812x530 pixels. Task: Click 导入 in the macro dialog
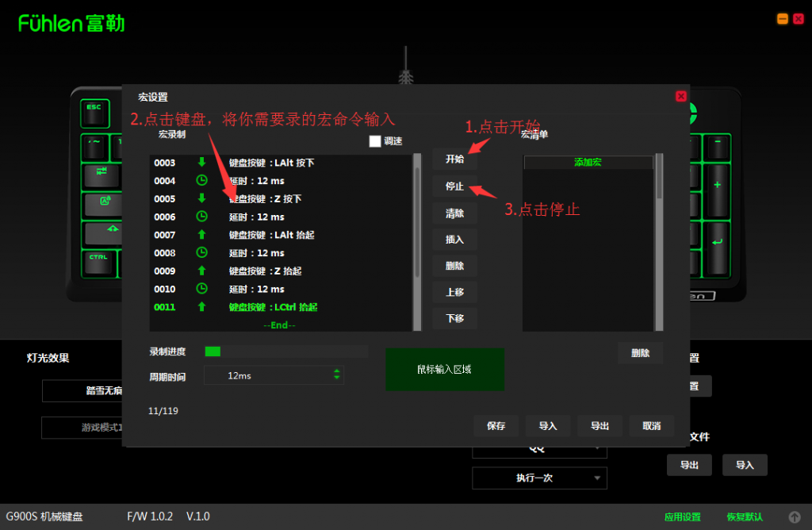[x=548, y=426]
